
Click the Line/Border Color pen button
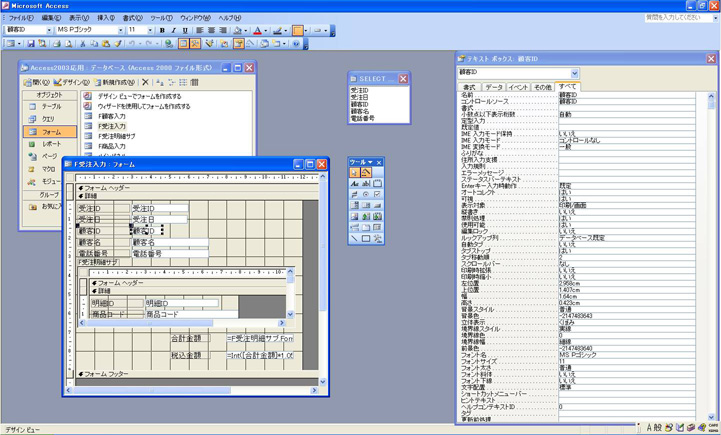pyautogui.click(x=277, y=30)
